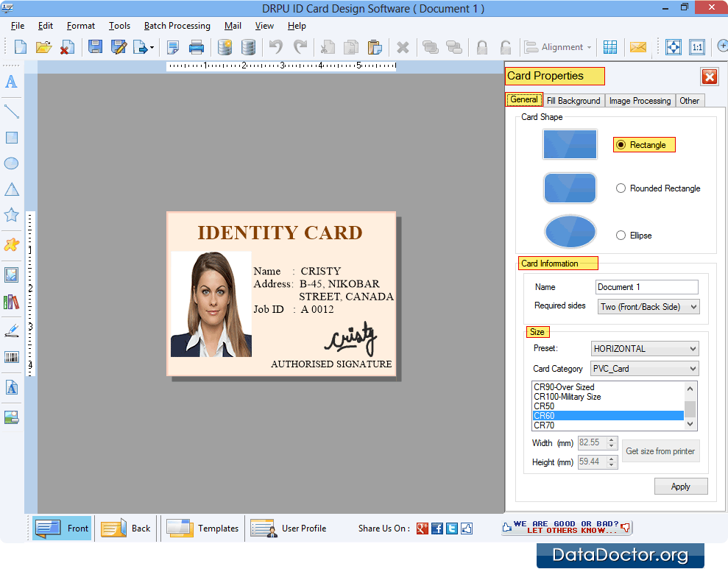Open the export icon dropdown arrow
728x569 pixels.
pyautogui.click(x=152, y=47)
